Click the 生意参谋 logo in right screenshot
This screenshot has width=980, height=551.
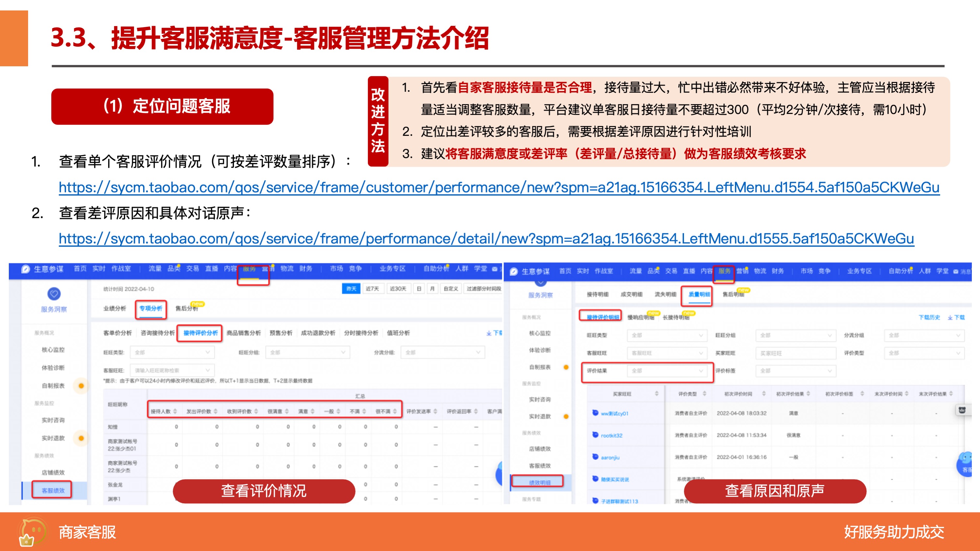coord(514,271)
